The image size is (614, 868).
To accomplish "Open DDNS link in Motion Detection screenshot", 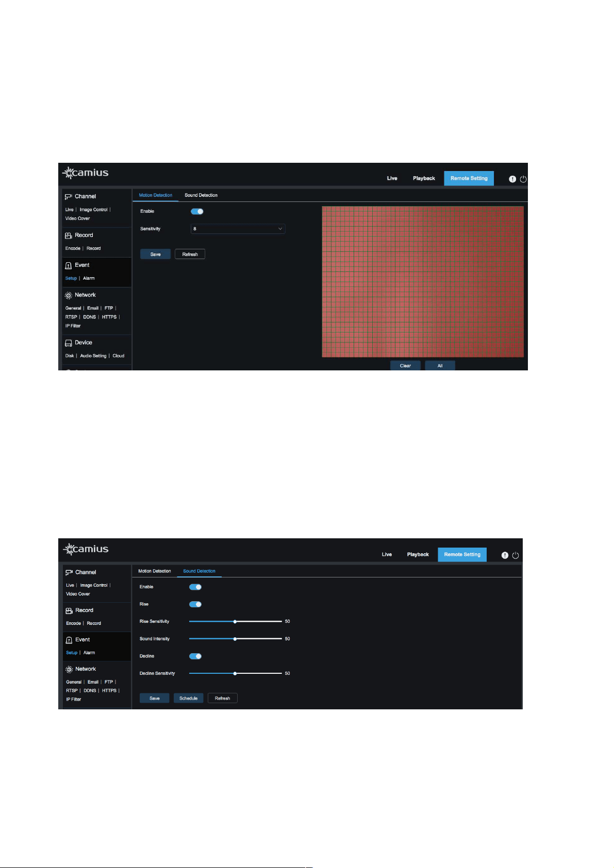I will (x=90, y=317).
